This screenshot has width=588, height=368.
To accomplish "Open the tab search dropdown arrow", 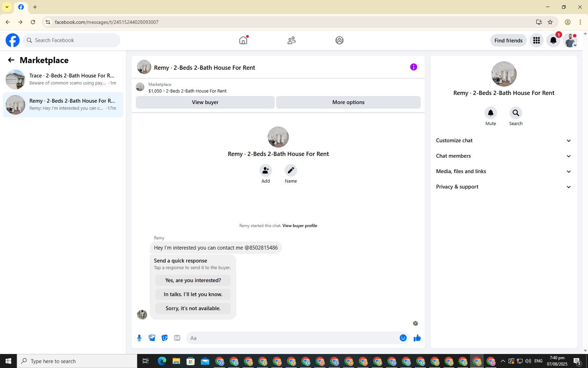I will point(7,7).
